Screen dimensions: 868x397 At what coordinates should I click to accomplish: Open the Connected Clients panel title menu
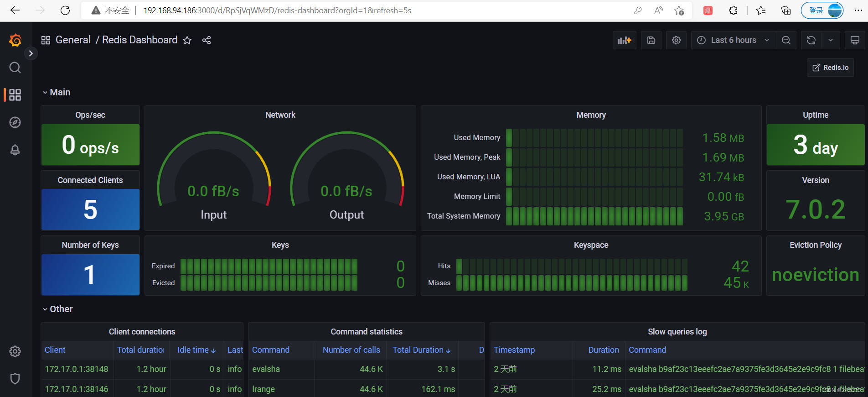90,180
